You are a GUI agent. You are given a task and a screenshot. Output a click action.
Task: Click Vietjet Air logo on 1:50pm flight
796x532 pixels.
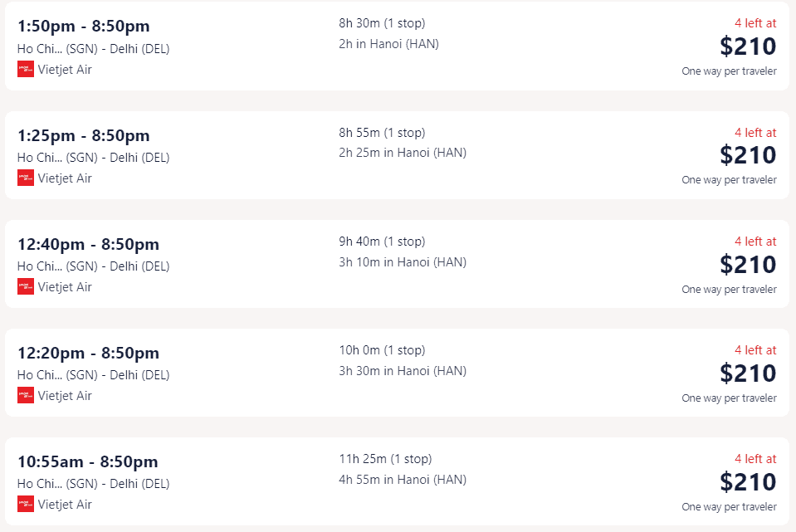point(26,69)
